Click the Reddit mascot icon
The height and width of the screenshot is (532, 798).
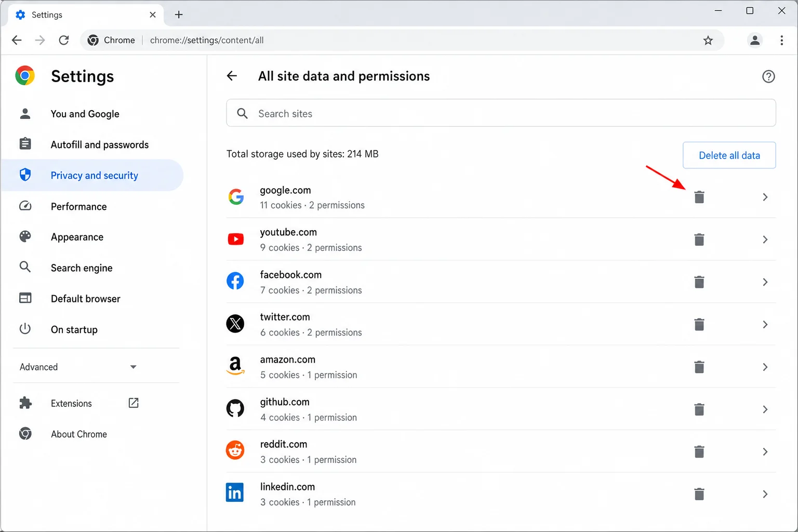[x=235, y=450]
